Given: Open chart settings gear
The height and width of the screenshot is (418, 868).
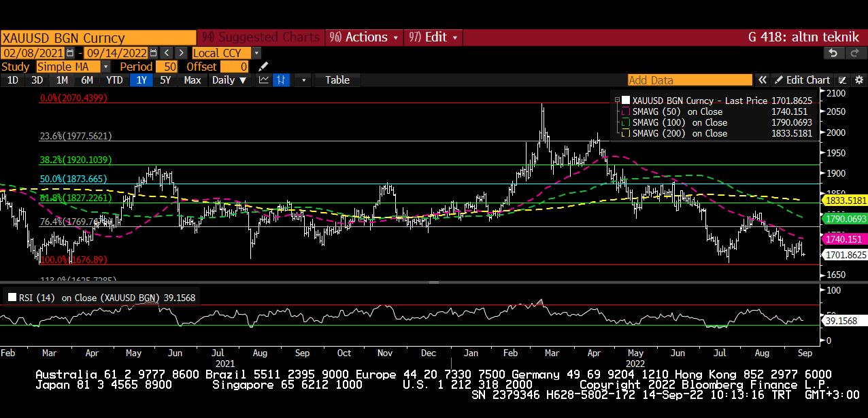Looking at the screenshot, I should (858, 80).
